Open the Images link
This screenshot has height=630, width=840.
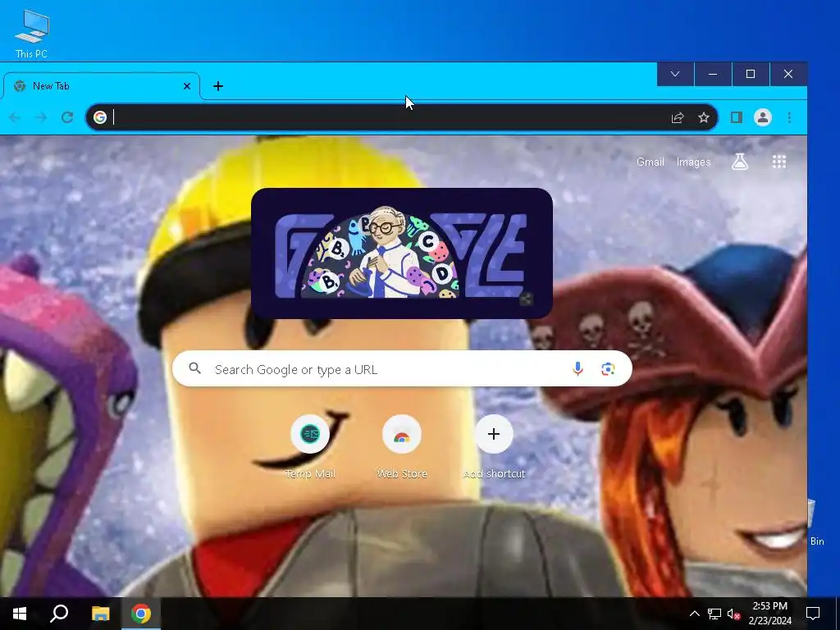tap(693, 162)
